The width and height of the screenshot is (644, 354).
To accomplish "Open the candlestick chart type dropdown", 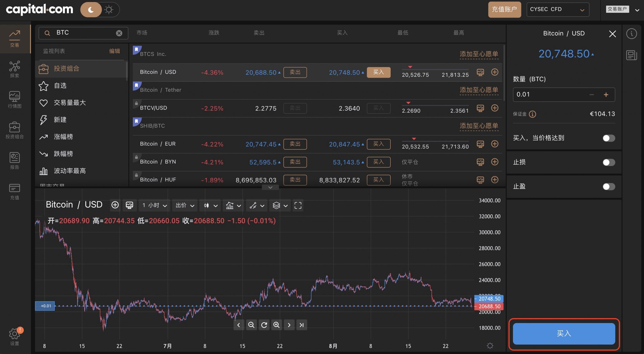I will click(210, 205).
